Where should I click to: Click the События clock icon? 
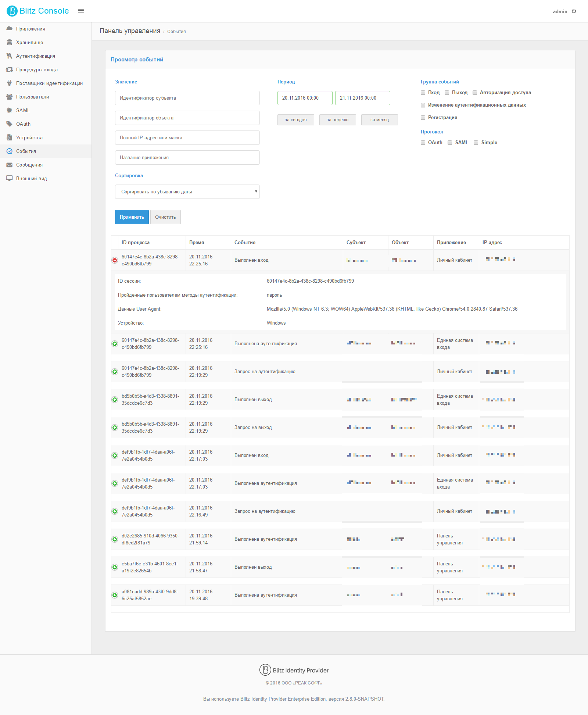10,151
